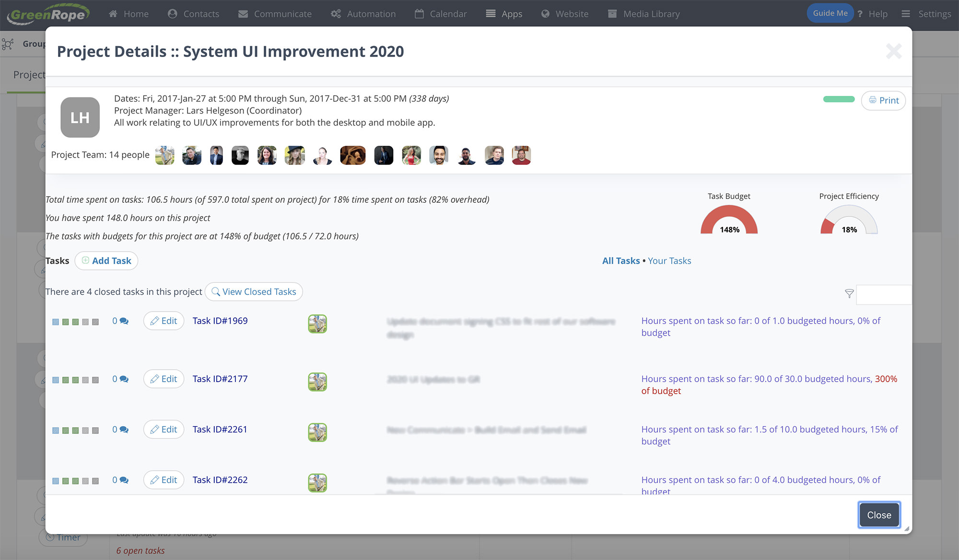Open comments for Task ID#1969
This screenshot has width=959, height=560.
pyautogui.click(x=120, y=321)
